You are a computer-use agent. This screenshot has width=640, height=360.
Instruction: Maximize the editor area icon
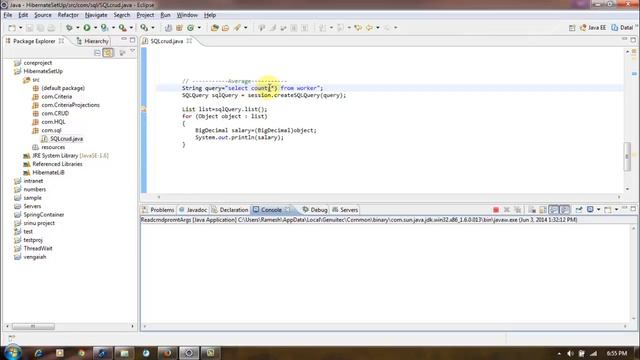633,40
